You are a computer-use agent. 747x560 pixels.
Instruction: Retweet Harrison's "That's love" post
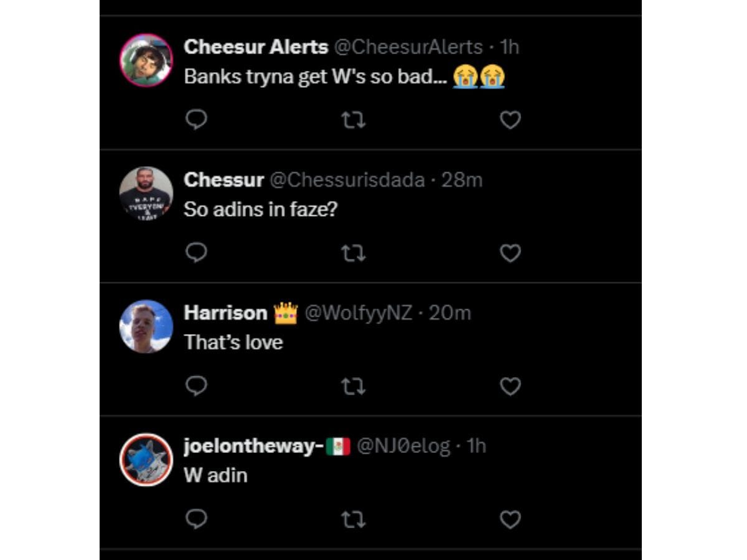[x=354, y=386]
